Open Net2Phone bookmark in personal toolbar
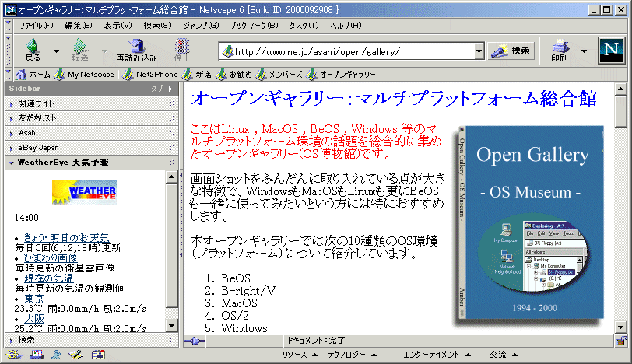The image size is (632, 364). [150, 75]
